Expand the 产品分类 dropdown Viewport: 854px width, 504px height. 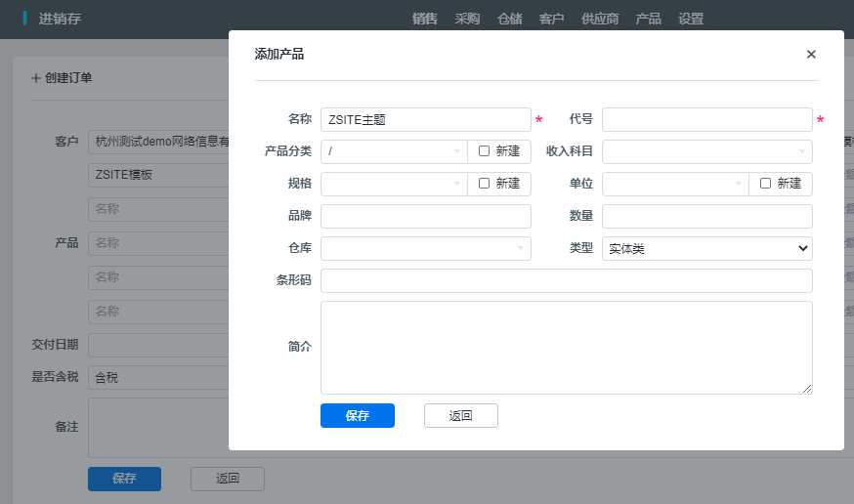pos(394,151)
